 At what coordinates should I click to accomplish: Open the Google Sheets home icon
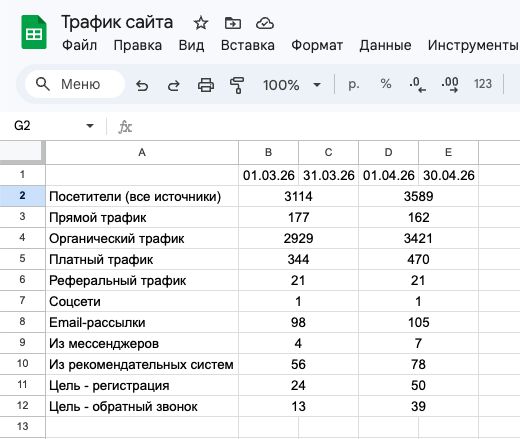[x=34, y=32]
